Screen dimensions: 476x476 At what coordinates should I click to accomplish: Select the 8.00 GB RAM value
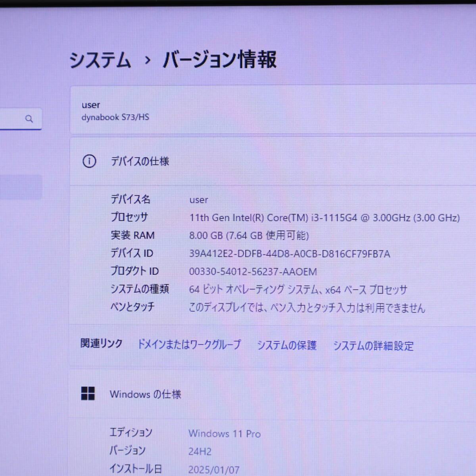pyautogui.click(x=249, y=236)
